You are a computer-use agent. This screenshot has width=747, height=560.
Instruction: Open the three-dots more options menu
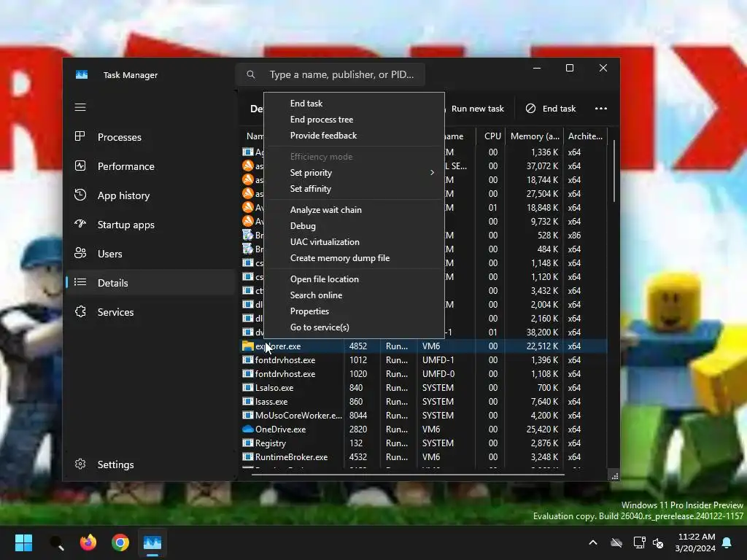(x=601, y=109)
